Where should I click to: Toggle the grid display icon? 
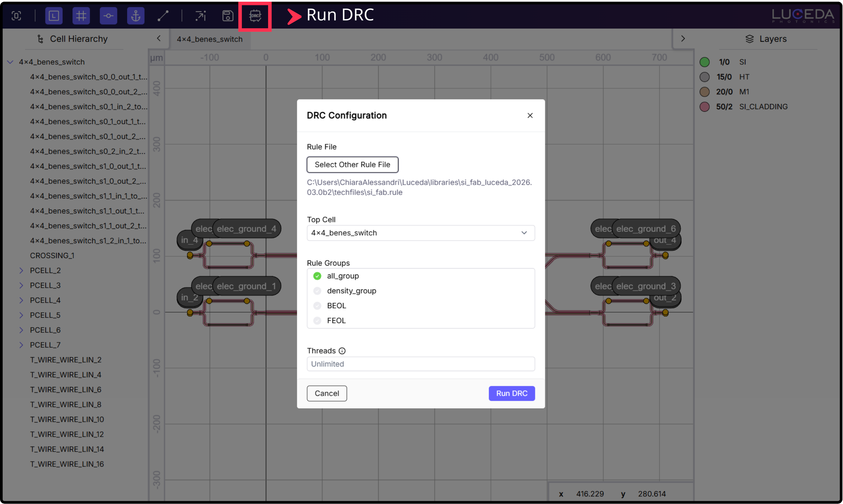coord(81,16)
